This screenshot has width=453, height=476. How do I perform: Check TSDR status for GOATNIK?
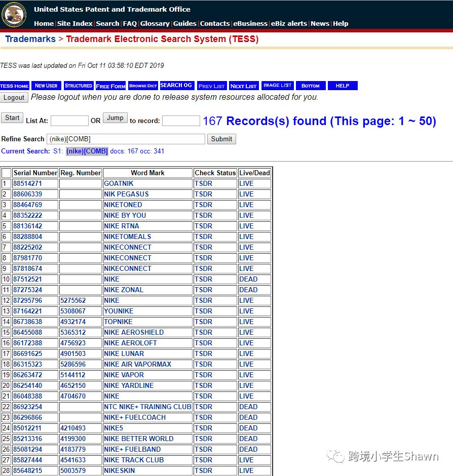pos(203,183)
